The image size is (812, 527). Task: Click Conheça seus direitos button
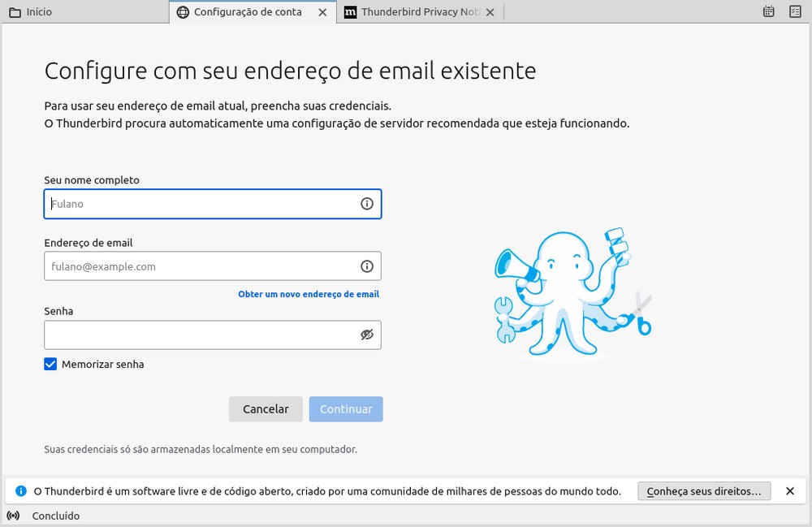704,490
